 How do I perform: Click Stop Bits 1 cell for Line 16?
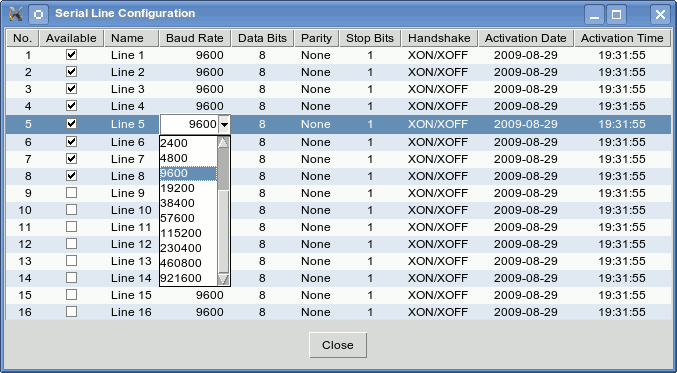[x=370, y=312]
